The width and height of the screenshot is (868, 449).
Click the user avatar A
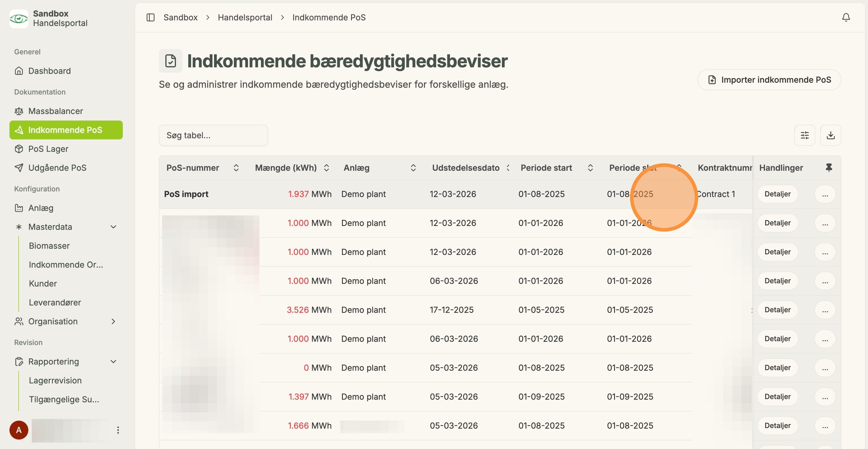point(19,430)
